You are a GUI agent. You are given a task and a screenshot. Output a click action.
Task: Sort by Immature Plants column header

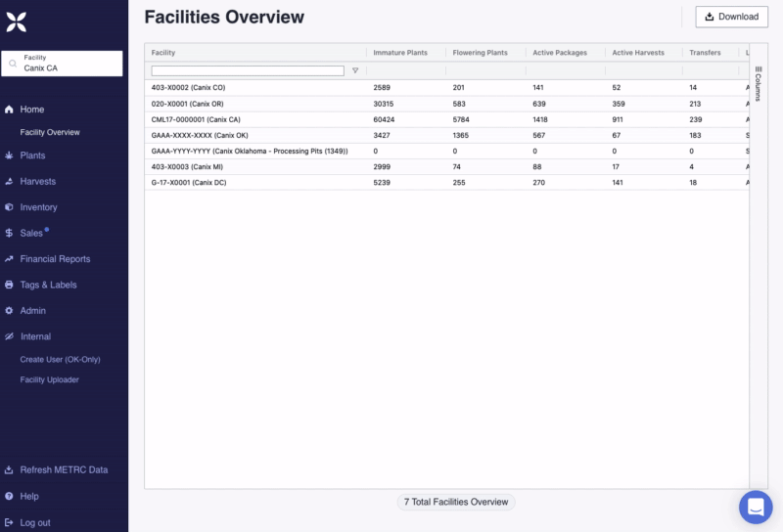click(400, 53)
